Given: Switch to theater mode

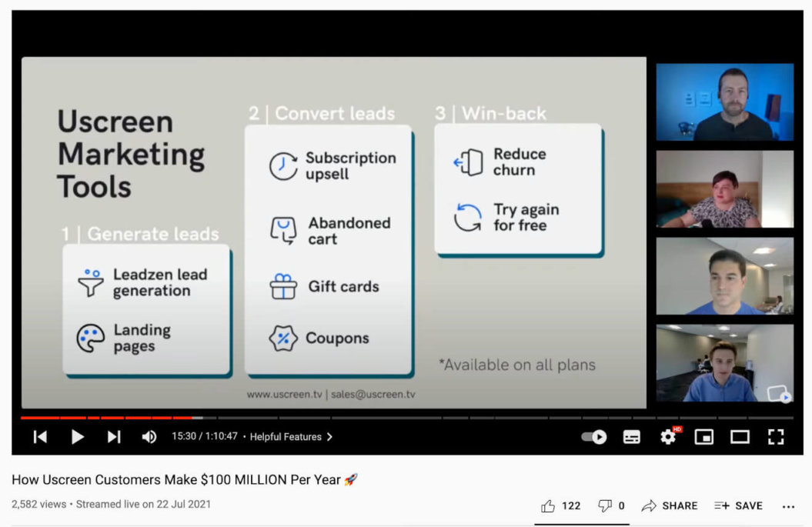Looking at the screenshot, I should click(740, 437).
